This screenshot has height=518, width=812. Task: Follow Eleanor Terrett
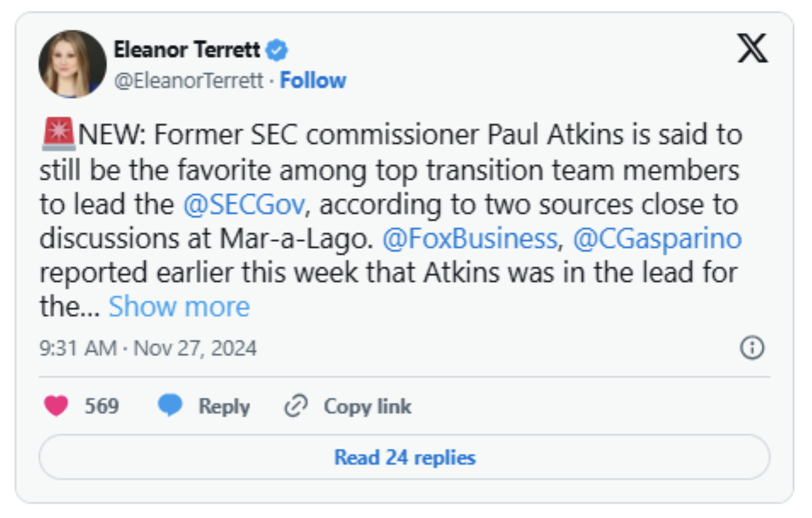313,81
